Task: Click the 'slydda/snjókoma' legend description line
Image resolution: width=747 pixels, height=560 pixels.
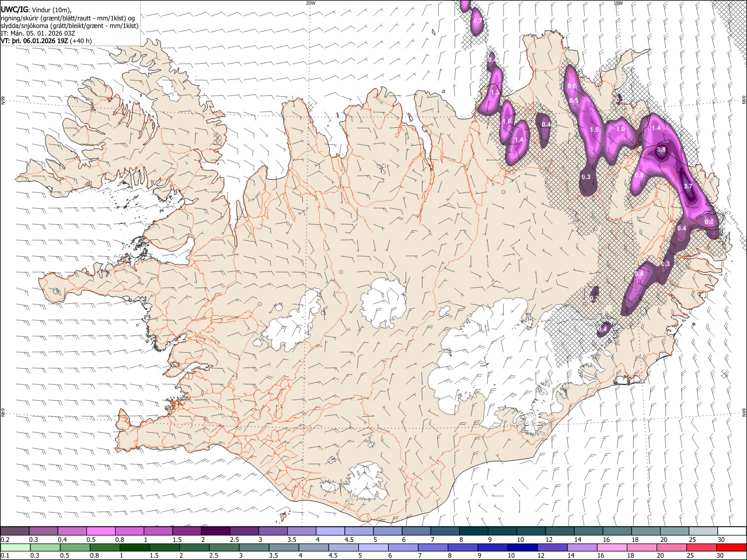Action: point(70,26)
